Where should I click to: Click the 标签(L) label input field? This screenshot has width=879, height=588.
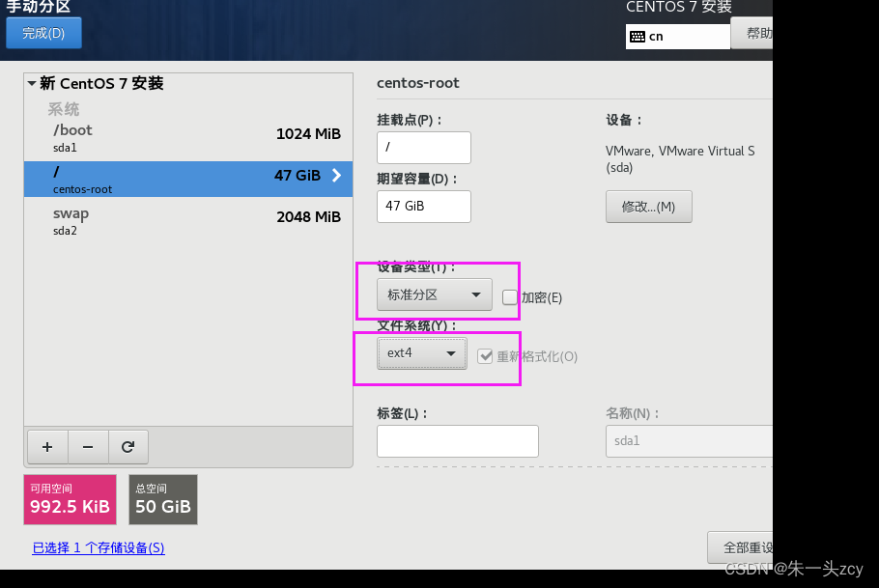tap(458, 441)
